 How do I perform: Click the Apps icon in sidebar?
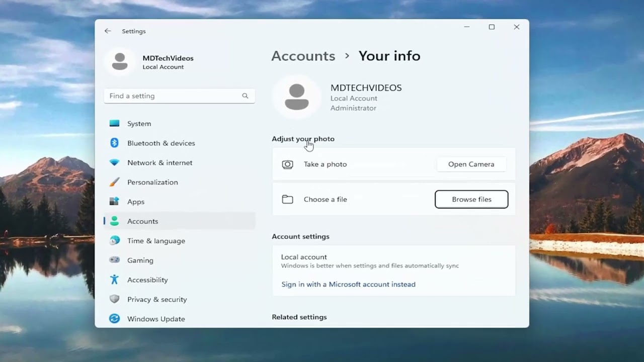[115, 202]
